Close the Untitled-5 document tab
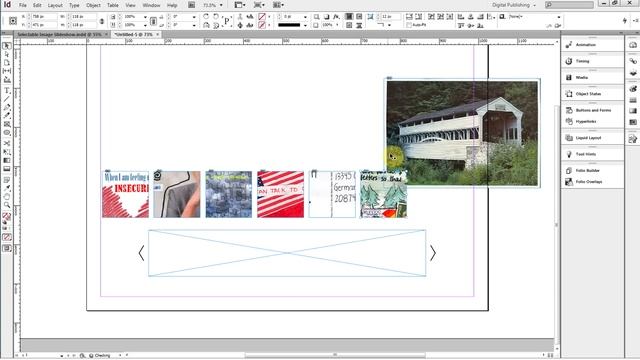The width and height of the screenshot is (640, 360). (158, 35)
